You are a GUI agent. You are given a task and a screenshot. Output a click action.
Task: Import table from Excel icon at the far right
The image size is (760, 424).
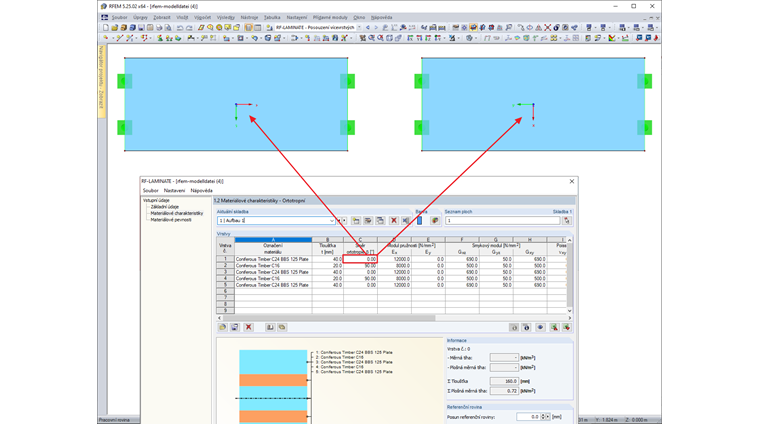(x=566, y=328)
